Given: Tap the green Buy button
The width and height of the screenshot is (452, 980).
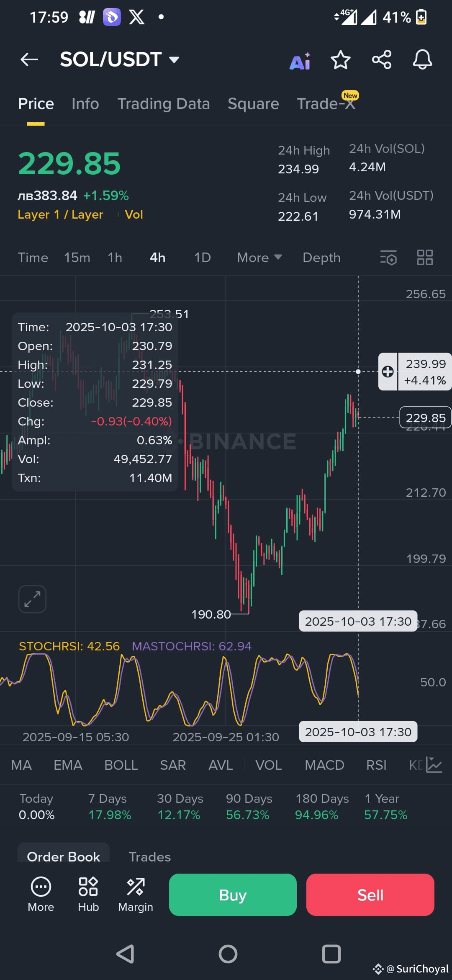Looking at the screenshot, I should pyautogui.click(x=233, y=895).
